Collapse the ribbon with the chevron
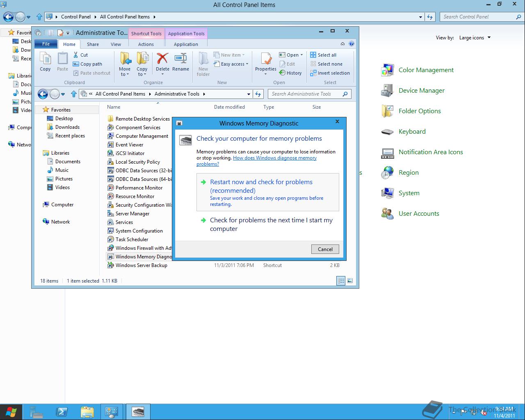The width and height of the screenshot is (525, 420). pos(342,44)
